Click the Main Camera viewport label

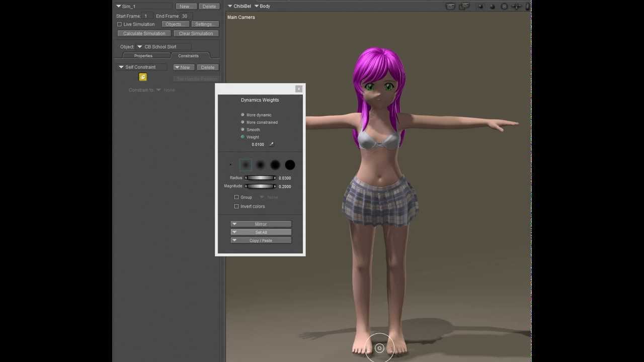tap(241, 17)
